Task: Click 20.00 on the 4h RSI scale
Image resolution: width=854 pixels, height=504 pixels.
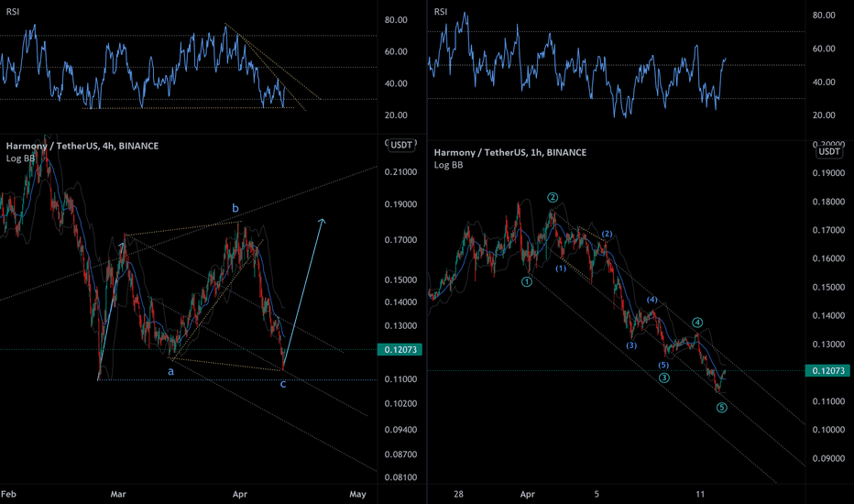Action: pyautogui.click(x=396, y=115)
